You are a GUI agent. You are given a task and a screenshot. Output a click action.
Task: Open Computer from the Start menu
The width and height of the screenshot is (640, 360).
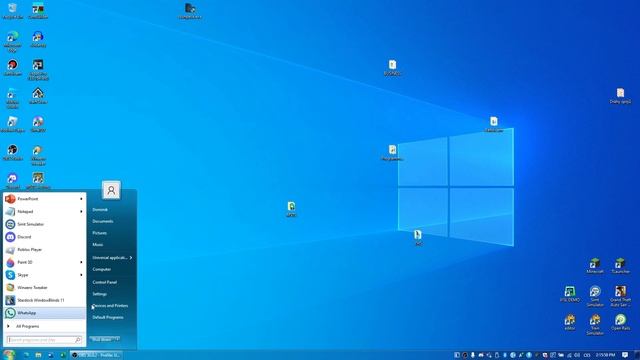(x=102, y=269)
